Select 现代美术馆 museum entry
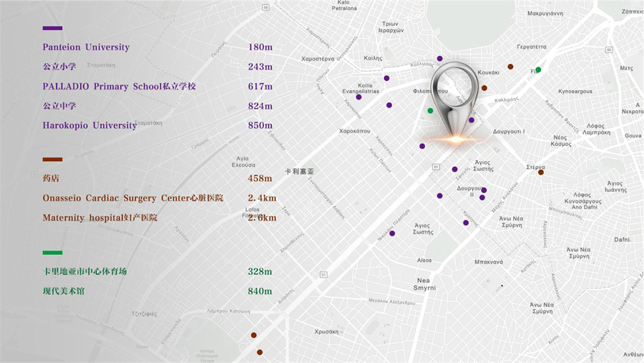The height and width of the screenshot is (363, 644). pyautogui.click(x=64, y=291)
